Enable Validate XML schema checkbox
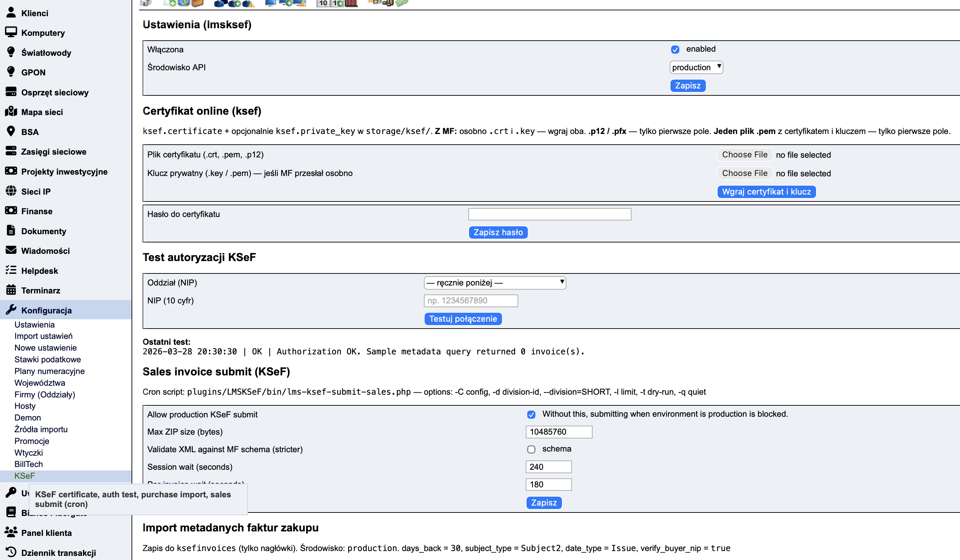Screen dimensions: 960x560 click(x=531, y=449)
